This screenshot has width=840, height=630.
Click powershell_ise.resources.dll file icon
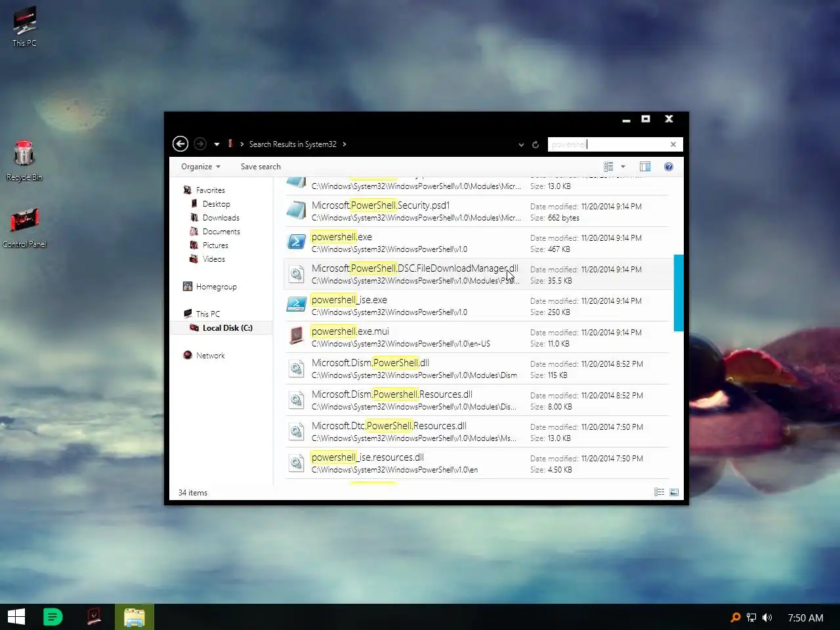297,463
